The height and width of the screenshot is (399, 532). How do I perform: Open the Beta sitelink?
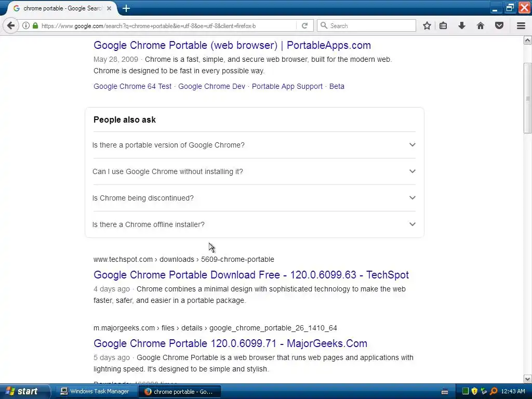[337, 86]
